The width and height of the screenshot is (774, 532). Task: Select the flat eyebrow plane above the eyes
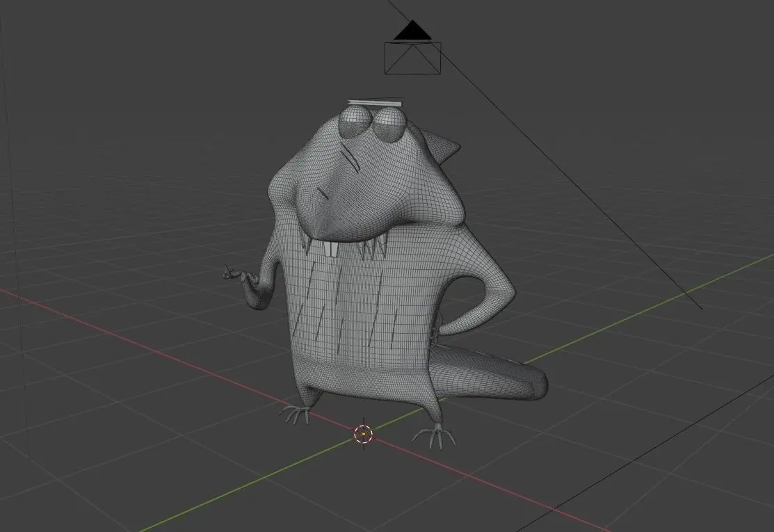(x=375, y=103)
